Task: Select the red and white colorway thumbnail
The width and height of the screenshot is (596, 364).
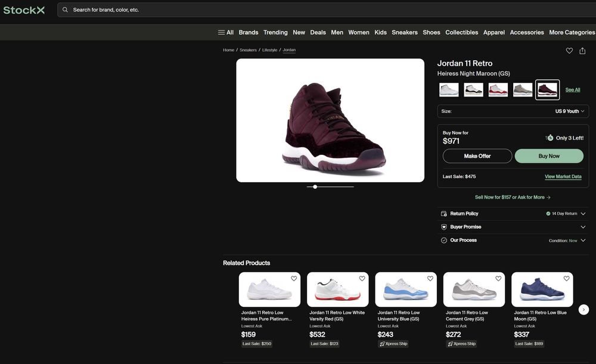Action: click(x=498, y=90)
